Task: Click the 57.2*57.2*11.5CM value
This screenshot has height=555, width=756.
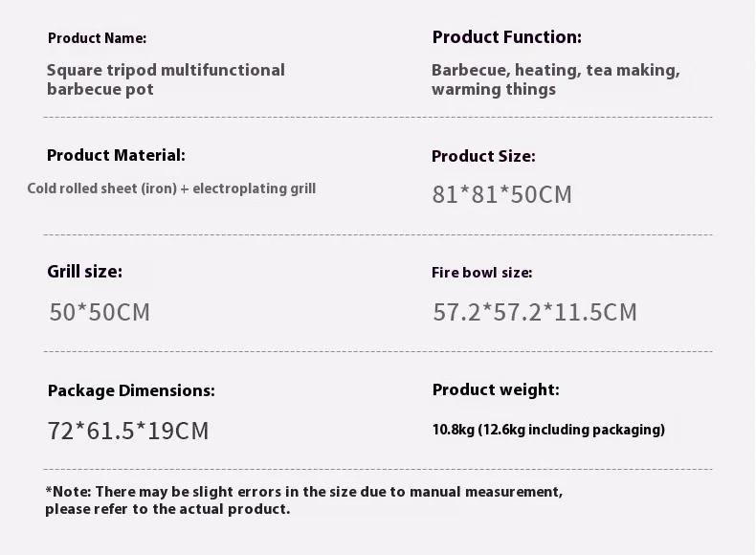Action: coord(534,312)
